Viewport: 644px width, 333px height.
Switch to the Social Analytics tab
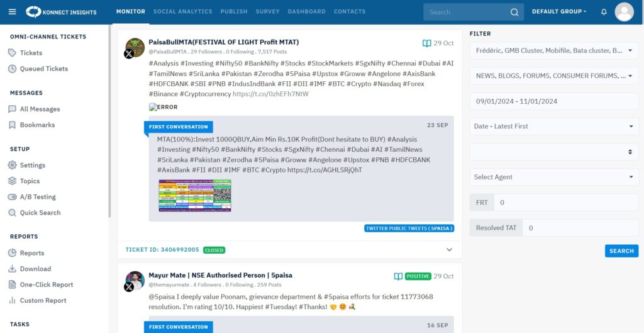(x=182, y=11)
